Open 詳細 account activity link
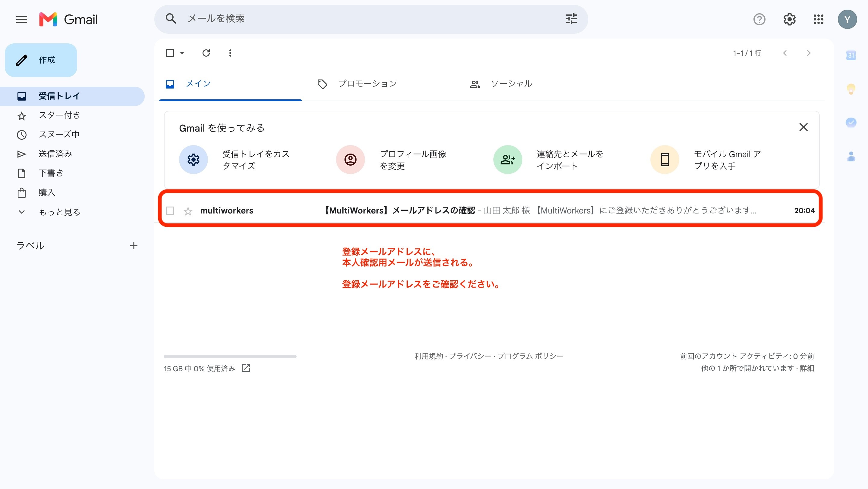The image size is (868, 489). click(x=807, y=368)
